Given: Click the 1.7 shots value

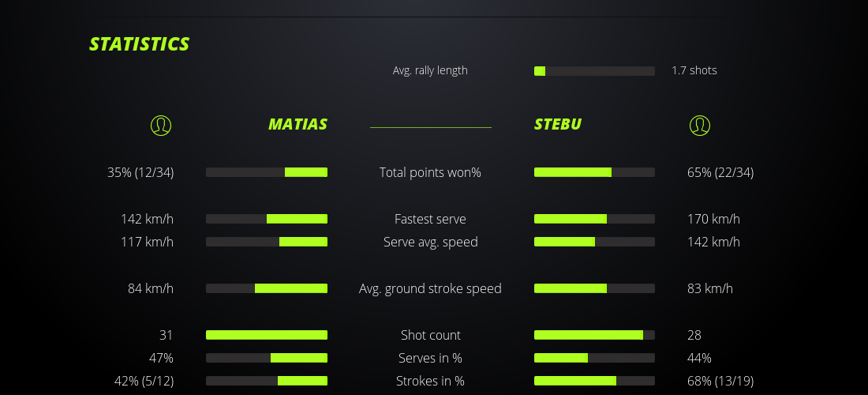Looking at the screenshot, I should tap(694, 70).
